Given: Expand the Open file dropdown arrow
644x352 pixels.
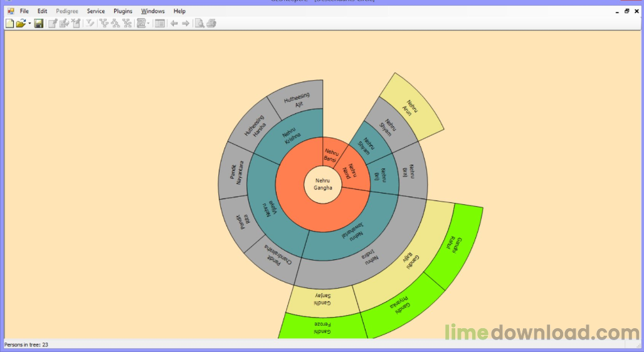Looking at the screenshot, I should (29, 23).
